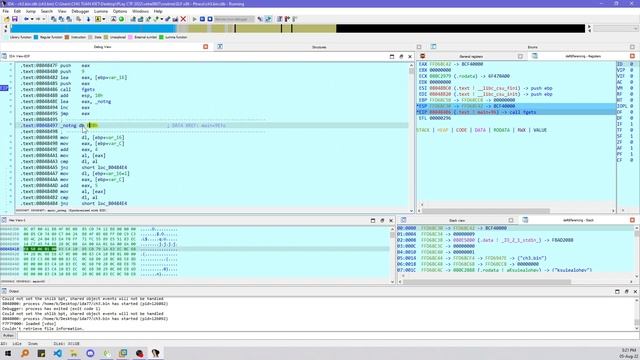Viewport: 640px width, 360px height.
Task: Click the wrench-like icon after the debugger box
Action: (x=260, y=19)
